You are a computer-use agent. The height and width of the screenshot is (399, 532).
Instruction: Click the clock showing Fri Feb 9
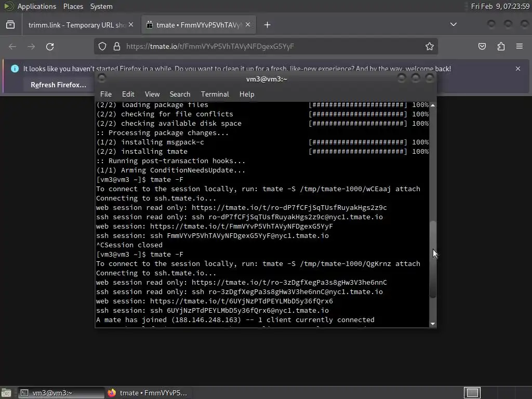tap(500, 6)
